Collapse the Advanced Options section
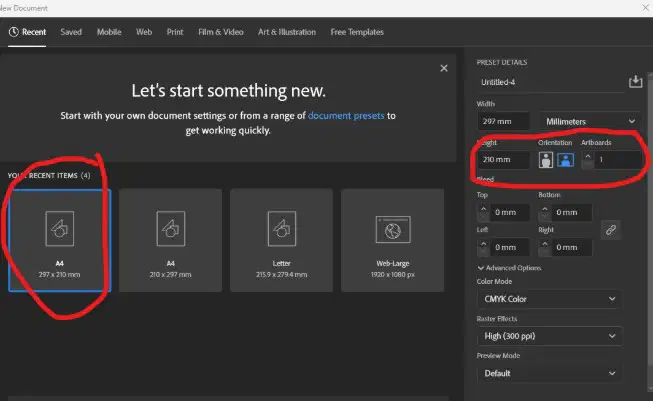 [509, 268]
